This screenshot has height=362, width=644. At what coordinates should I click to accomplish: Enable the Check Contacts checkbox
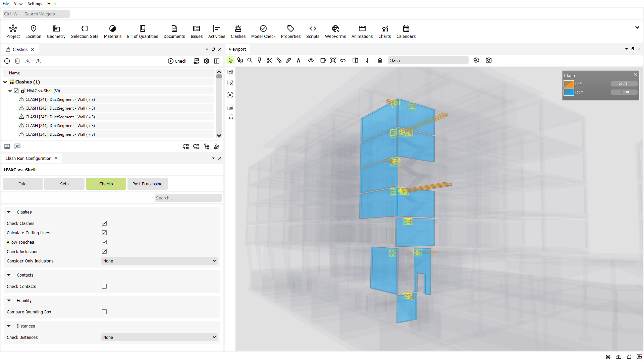tap(104, 286)
